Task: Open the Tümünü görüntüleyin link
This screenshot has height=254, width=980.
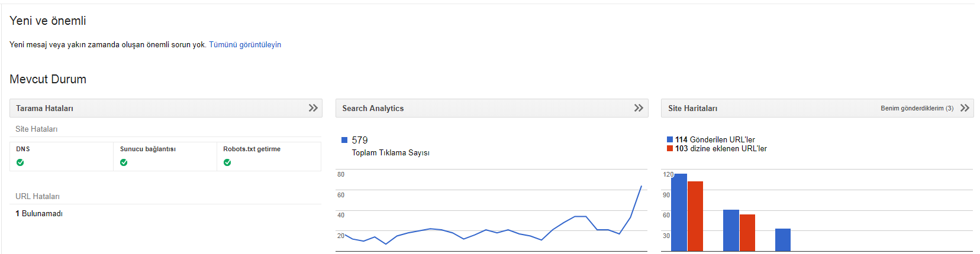Action: point(245,45)
